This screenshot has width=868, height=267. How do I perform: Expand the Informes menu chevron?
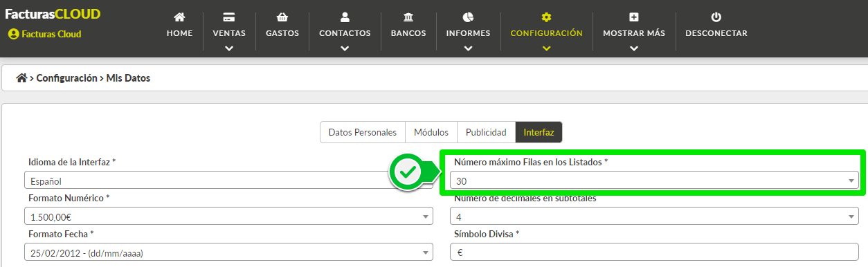tap(468, 48)
